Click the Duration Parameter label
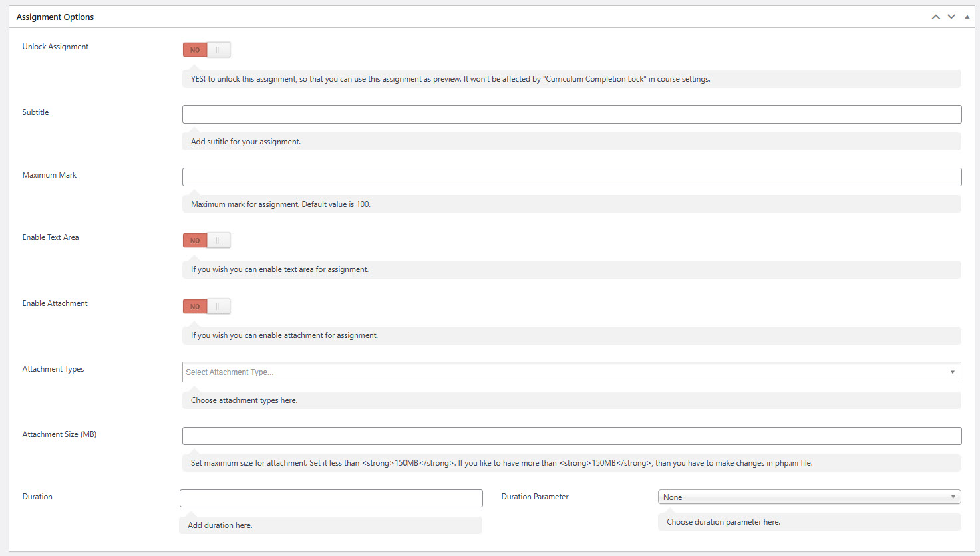 (535, 497)
